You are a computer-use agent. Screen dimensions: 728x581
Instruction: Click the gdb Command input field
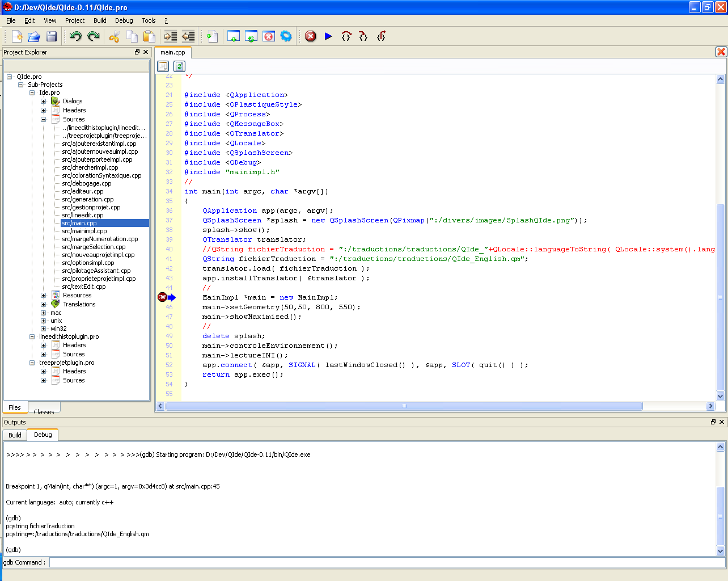386,562
